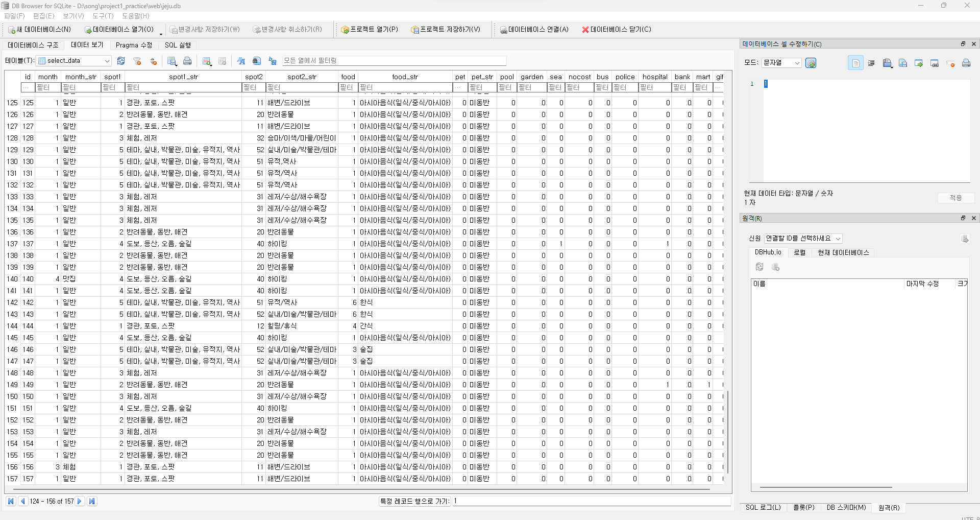The image size is (980, 520).
Task: Import cell data from a file
Action: [x=887, y=63]
